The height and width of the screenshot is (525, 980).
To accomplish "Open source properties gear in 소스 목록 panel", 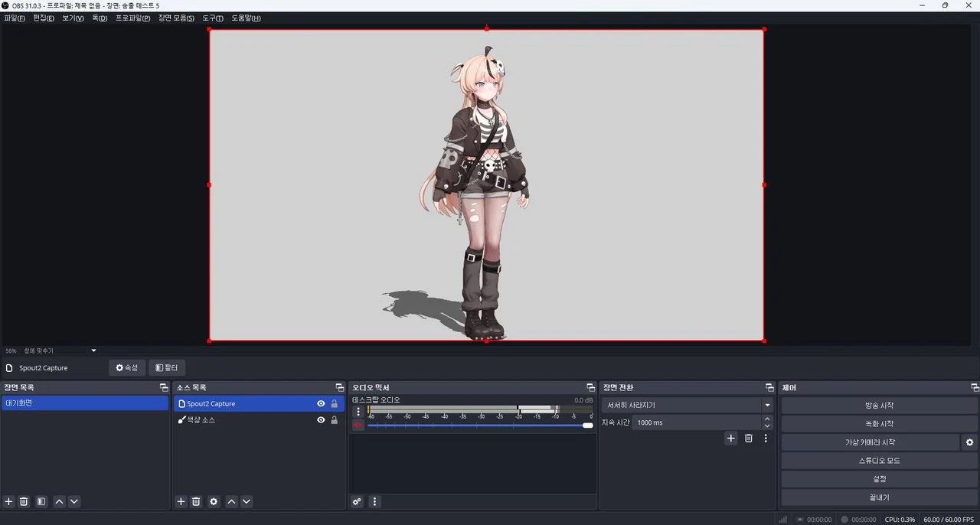I will click(x=214, y=501).
